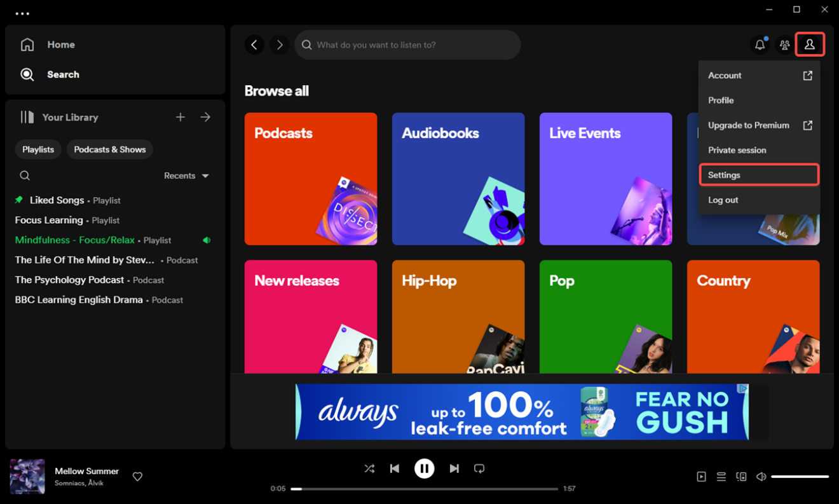
Task: Open the New releases category card
Action: click(311, 317)
